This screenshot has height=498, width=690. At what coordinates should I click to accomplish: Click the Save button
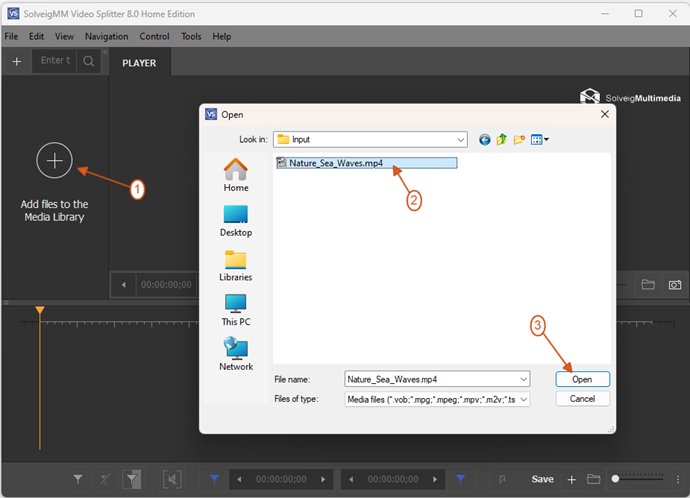coord(542,479)
